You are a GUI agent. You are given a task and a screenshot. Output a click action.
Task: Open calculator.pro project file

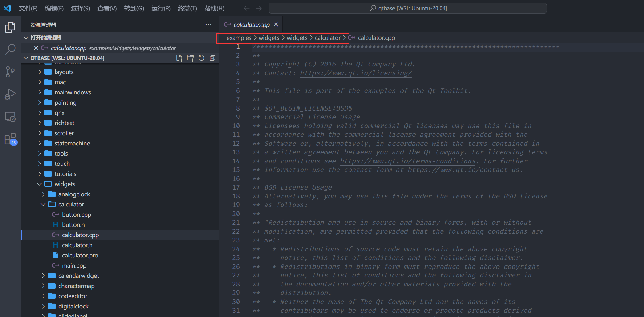pyautogui.click(x=120, y=255)
